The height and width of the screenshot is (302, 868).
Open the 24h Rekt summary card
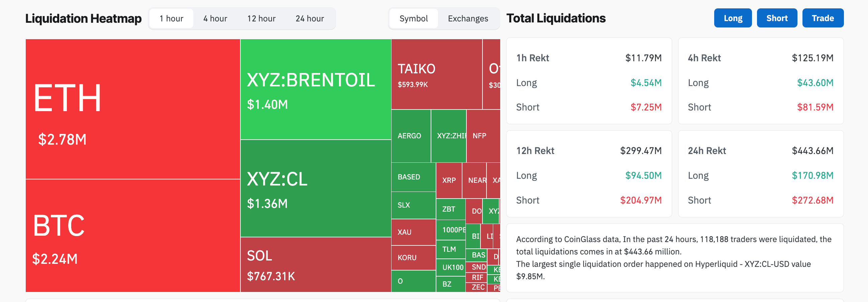(761, 174)
